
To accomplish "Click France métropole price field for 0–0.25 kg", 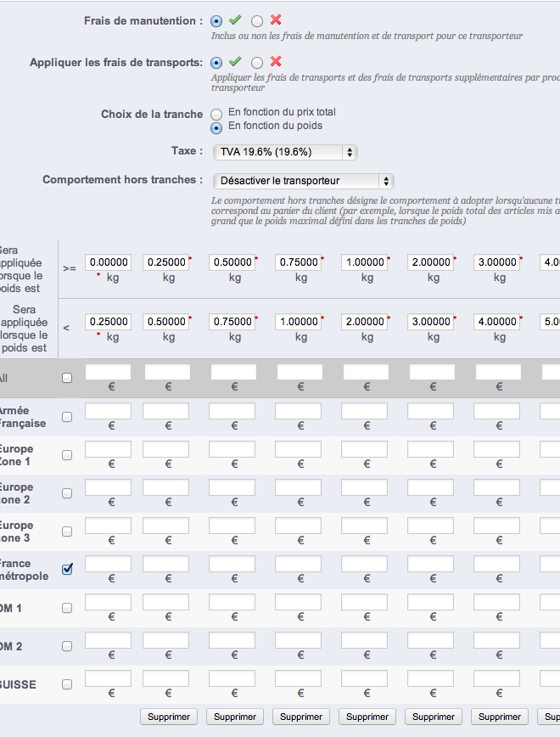I will click(108, 564).
